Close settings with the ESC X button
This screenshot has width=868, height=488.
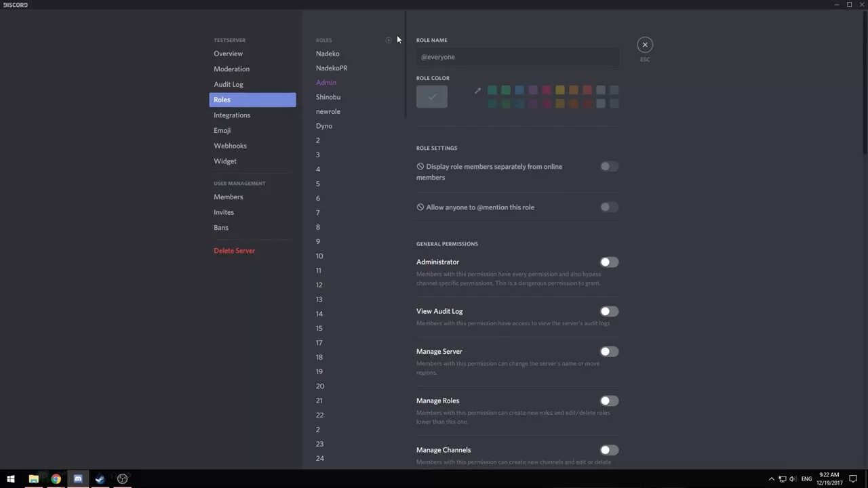coord(645,45)
